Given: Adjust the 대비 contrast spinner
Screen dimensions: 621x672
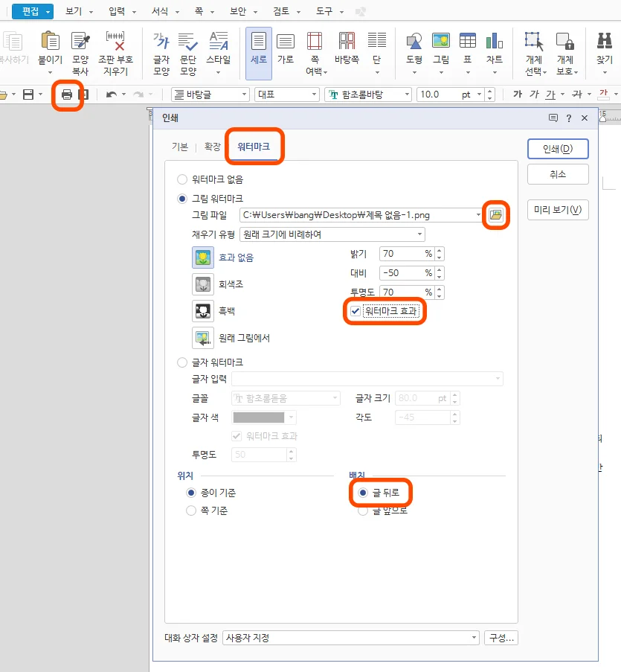Looking at the screenshot, I should (x=440, y=272).
